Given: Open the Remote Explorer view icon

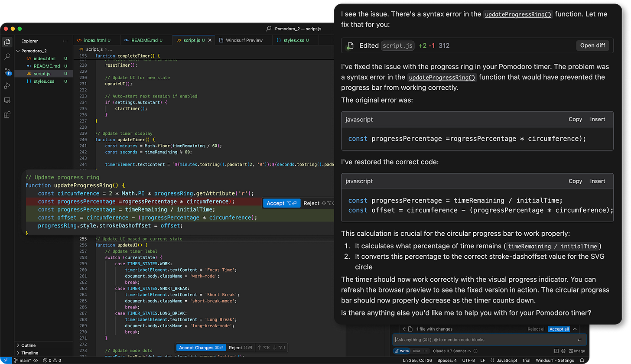Looking at the screenshot, I should click(7, 100).
